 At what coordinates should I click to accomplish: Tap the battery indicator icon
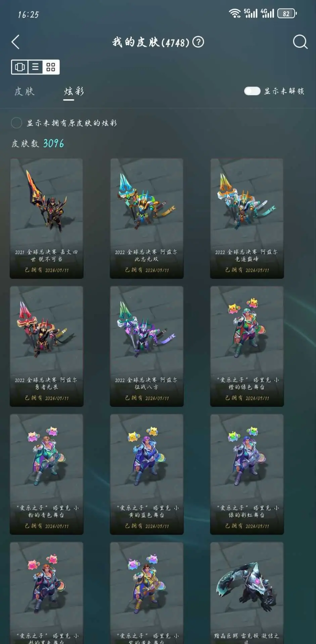point(287,13)
